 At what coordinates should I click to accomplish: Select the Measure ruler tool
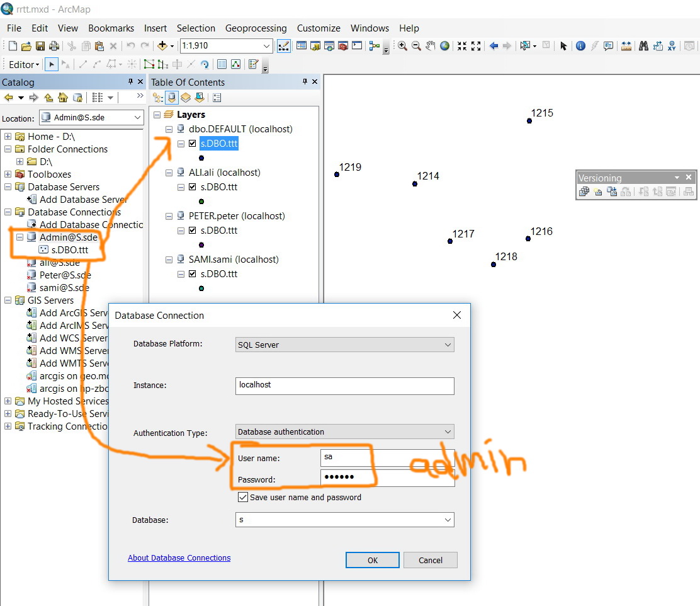click(626, 45)
